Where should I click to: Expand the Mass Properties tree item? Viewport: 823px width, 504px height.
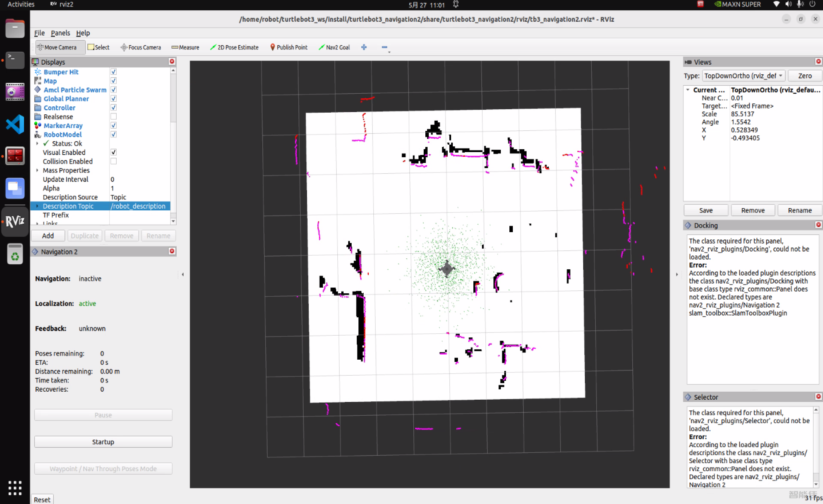(x=37, y=170)
